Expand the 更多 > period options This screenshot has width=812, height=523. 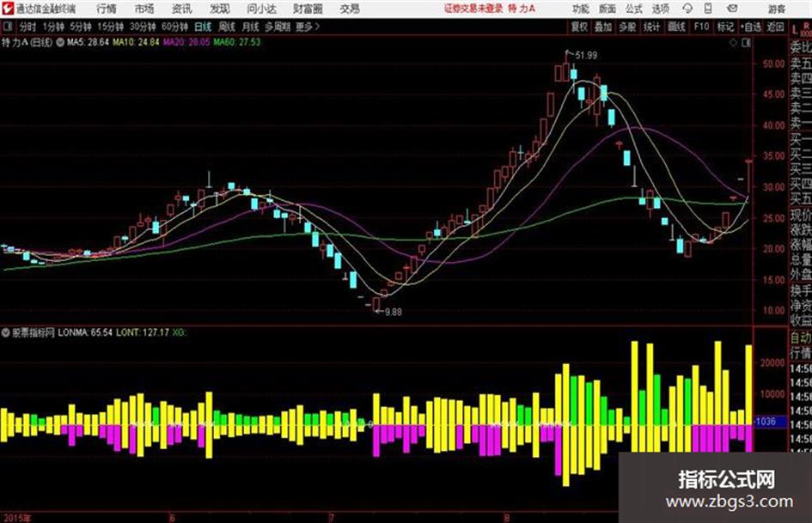pyautogui.click(x=308, y=27)
